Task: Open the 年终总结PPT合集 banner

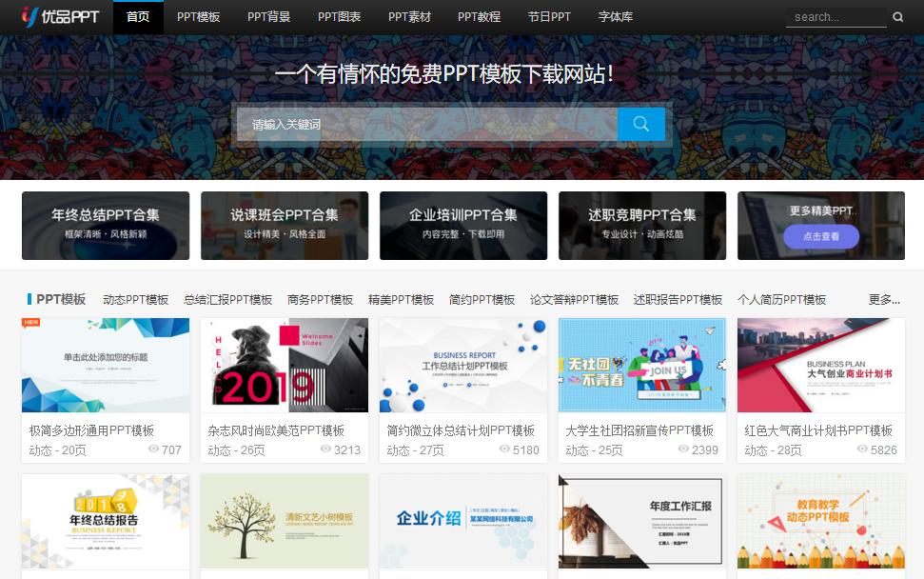Action: (x=105, y=226)
